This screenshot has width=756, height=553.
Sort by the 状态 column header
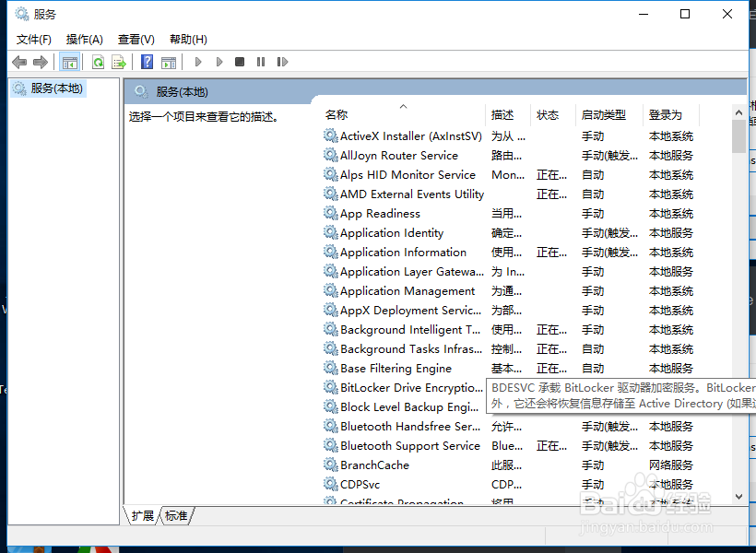[x=553, y=114]
